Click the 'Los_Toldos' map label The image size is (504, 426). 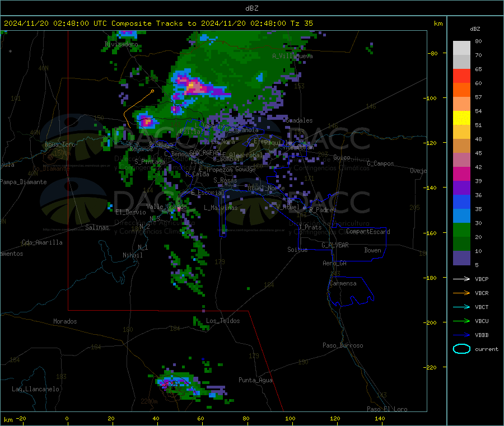(x=223, y=321)
